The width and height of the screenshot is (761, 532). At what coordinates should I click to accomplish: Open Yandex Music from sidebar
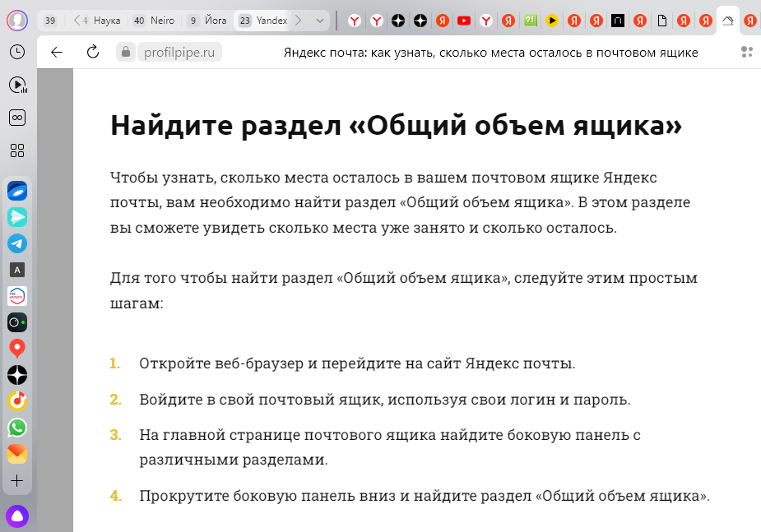pos(17,401)
